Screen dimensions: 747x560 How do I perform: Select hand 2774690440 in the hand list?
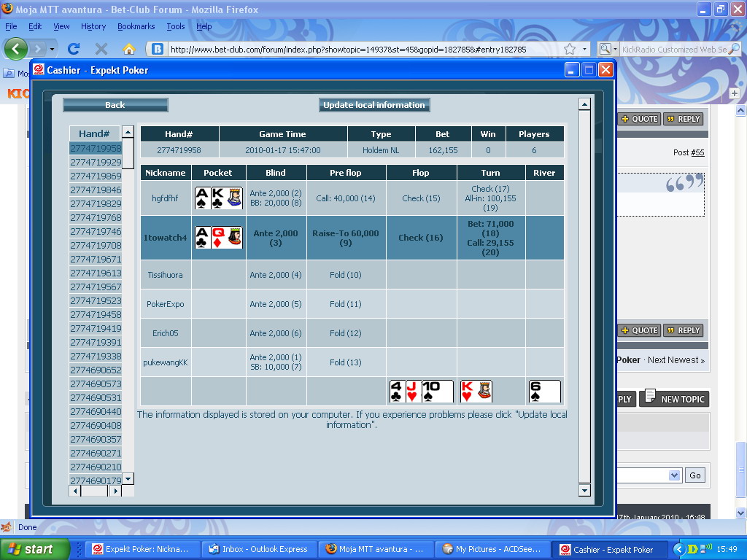tap(96, 411)
